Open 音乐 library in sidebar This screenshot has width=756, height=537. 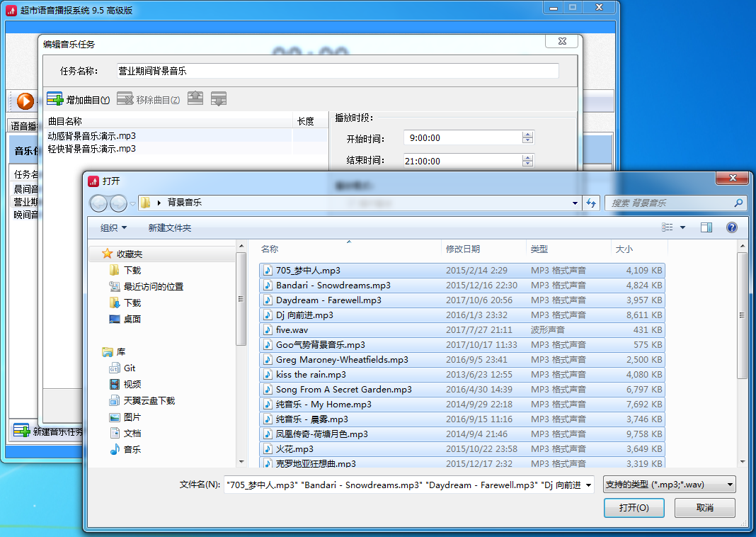coord(132,449)
